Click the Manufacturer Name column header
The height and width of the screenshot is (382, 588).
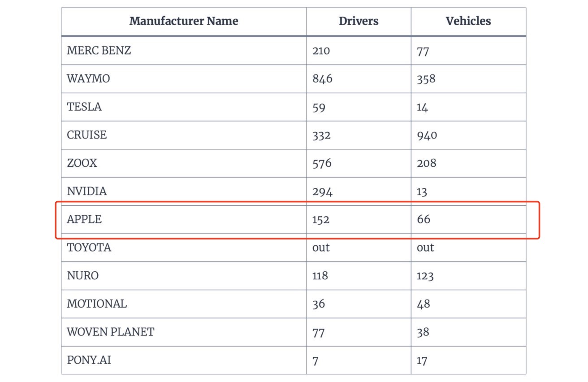coord(184,21)
